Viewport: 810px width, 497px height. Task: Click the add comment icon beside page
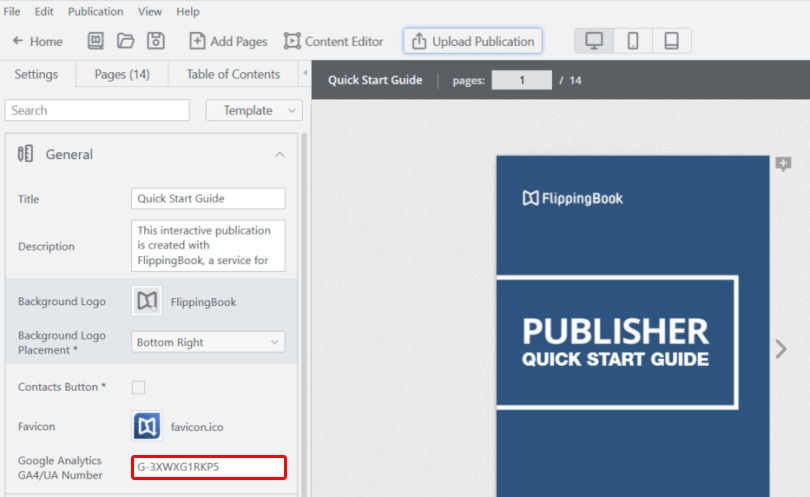pos(783,164)
